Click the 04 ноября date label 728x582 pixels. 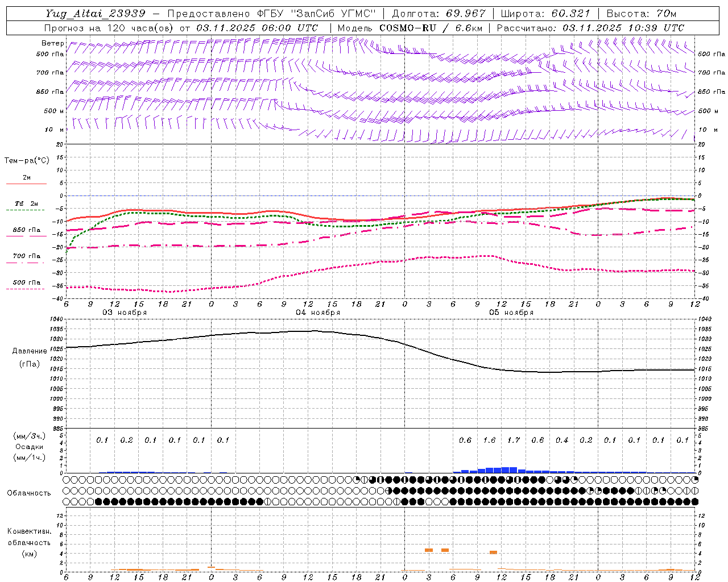318,313
